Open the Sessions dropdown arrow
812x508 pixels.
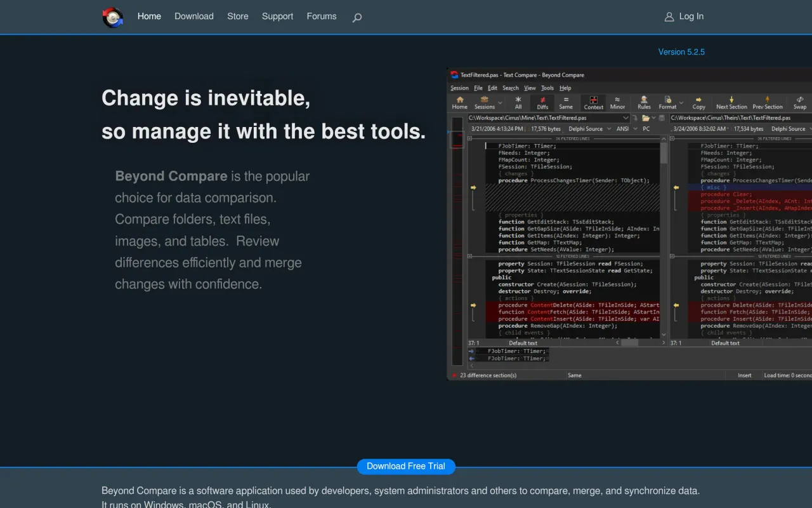click(x=500, y=102)
